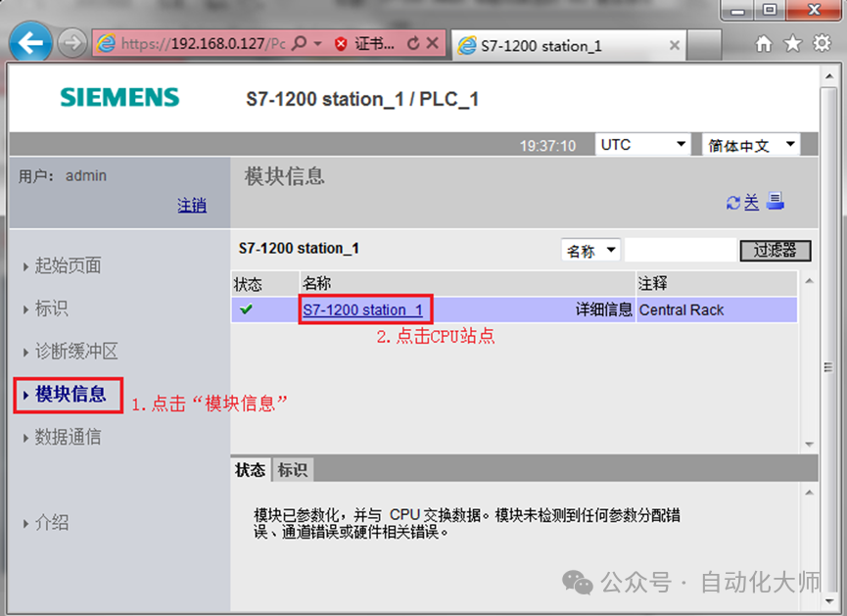847x616 pixels.
Task: Open 模块信息 in the navigation
Action: [71, 394]
